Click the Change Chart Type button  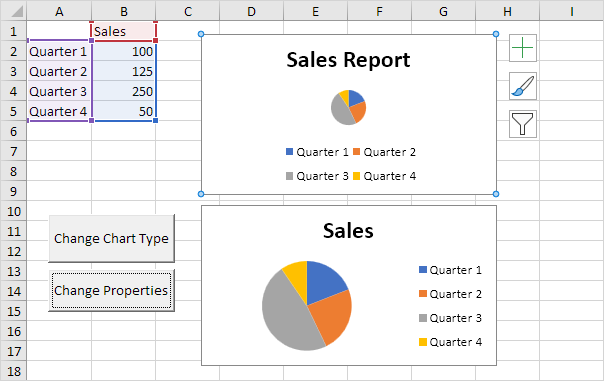click(x=111, y=238)
